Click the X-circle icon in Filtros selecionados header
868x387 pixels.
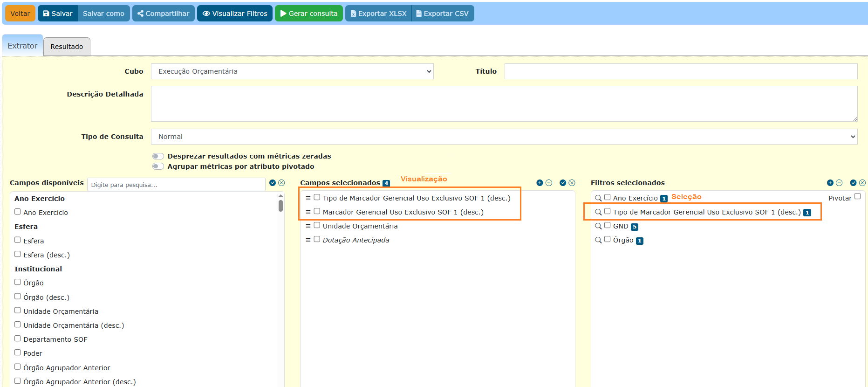862,183
